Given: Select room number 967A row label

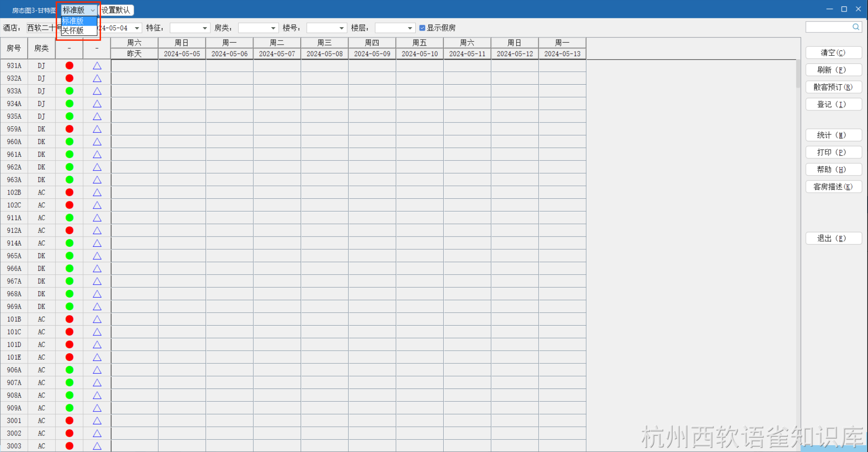Looking at the screenshot, I should coord(14,281).
